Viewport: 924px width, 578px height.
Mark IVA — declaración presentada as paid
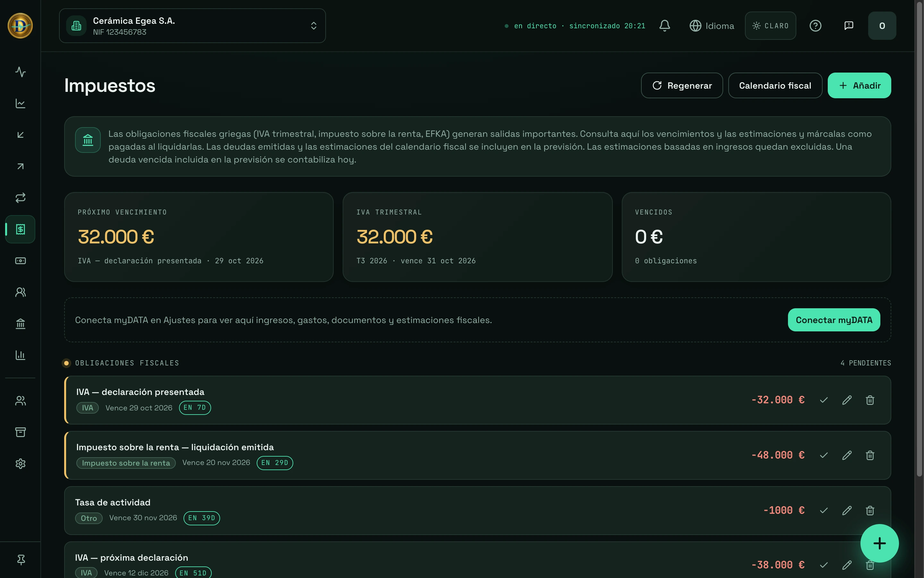click(824, 400)
